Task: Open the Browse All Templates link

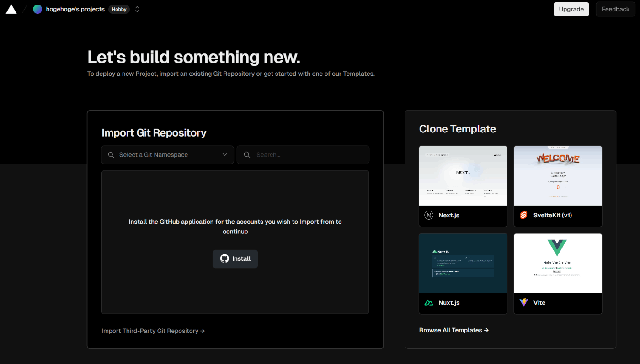Action: (x=454, y=330)
